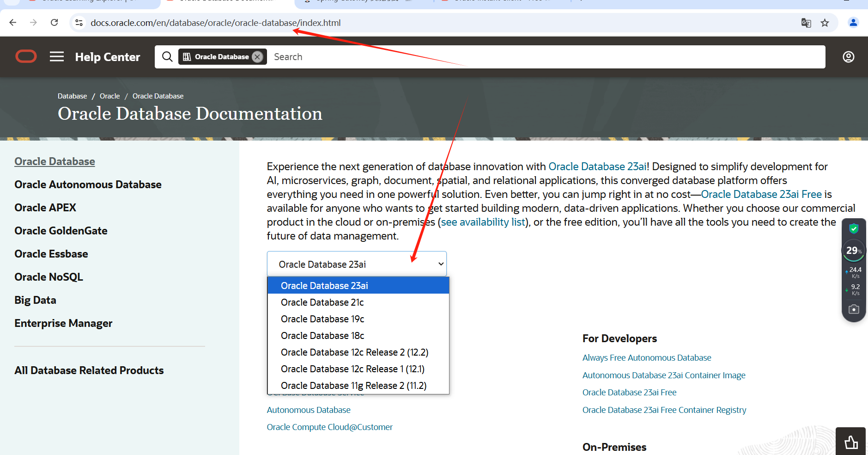
Task: Click the translate page icon in address bar
Action: 806,23
